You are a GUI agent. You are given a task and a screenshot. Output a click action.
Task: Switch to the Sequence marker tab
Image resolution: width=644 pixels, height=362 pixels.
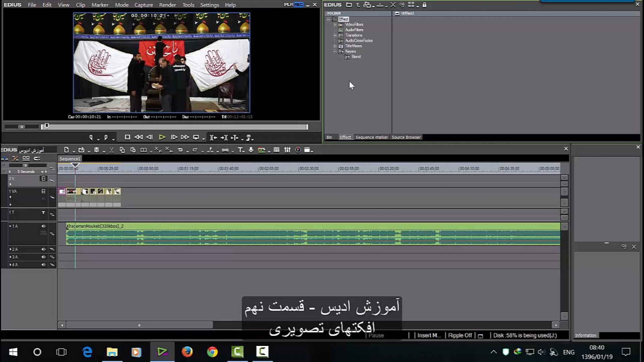pos(371,137)
